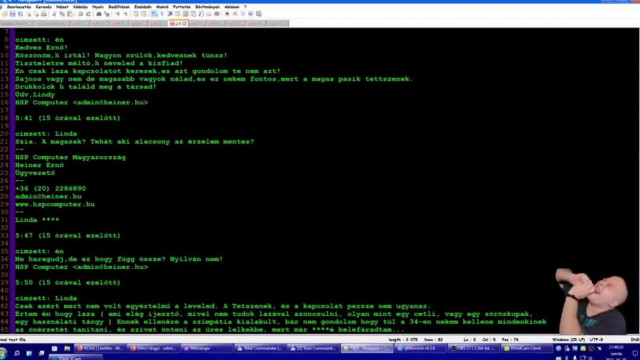Viewport: 640px width, 360px height.
Task: Start macro recording with red dot icon
Action: point(227,14)
